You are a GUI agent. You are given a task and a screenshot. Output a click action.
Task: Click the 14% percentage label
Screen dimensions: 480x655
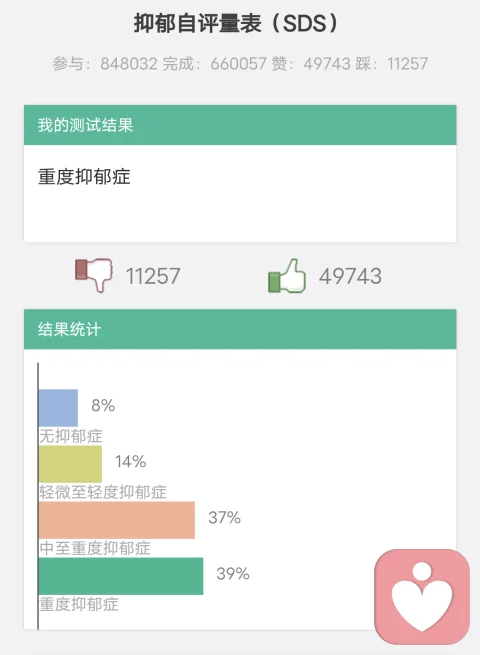(130, 461)
